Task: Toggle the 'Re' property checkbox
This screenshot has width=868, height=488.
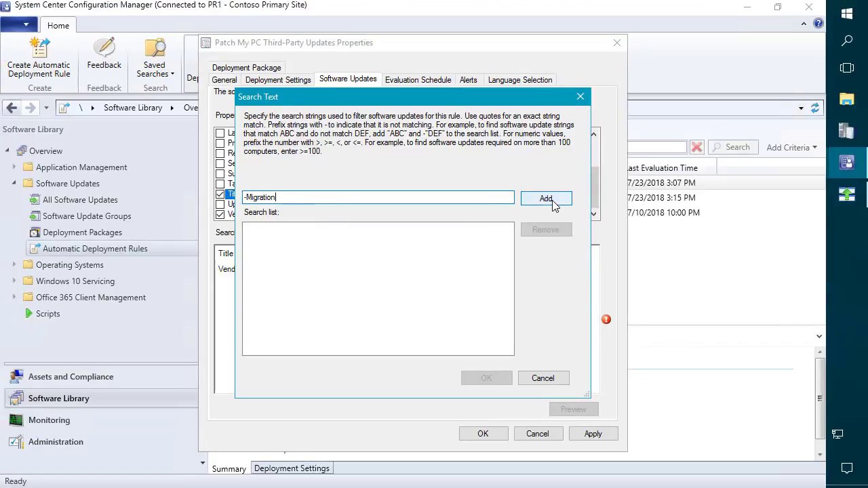Action: 220,153
